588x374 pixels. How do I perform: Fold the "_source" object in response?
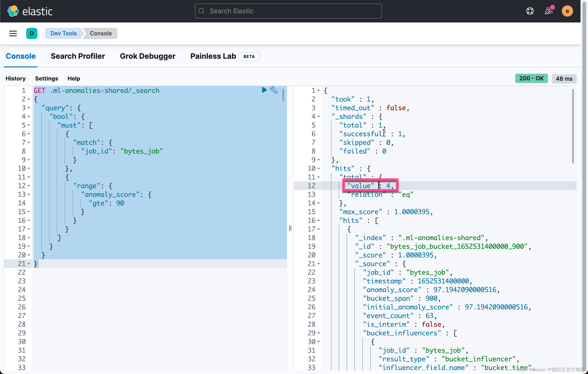pos(318,264)
